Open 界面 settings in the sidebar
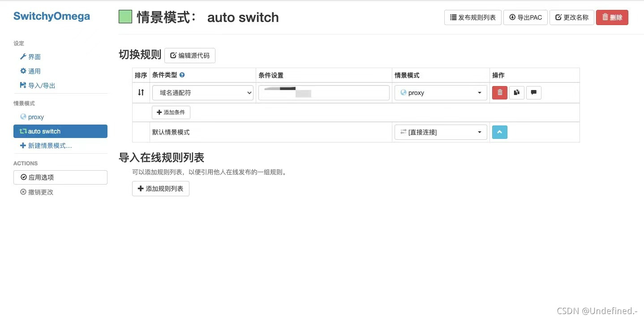644x319 pixels. click(x=30, y=57)
